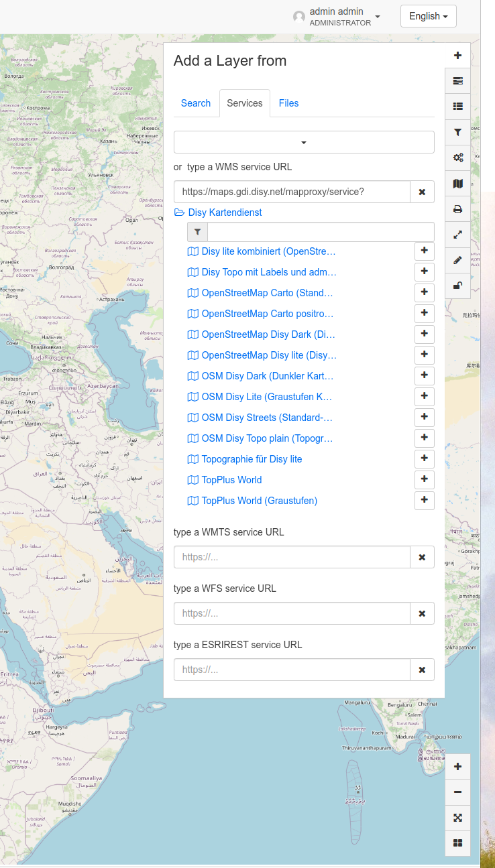
Task: Open the layers stack panel icon
Action: click(457, 81)
